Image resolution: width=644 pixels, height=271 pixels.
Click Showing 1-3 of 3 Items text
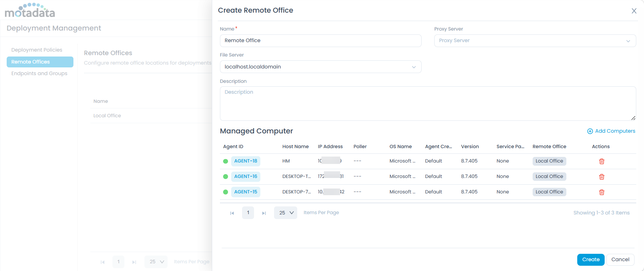(x=601, y=213)
